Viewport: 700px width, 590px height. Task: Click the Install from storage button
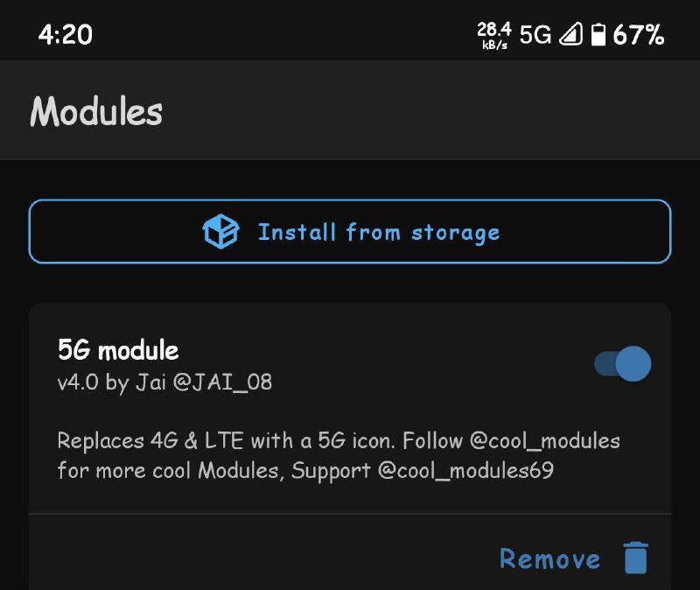point(350,231)
